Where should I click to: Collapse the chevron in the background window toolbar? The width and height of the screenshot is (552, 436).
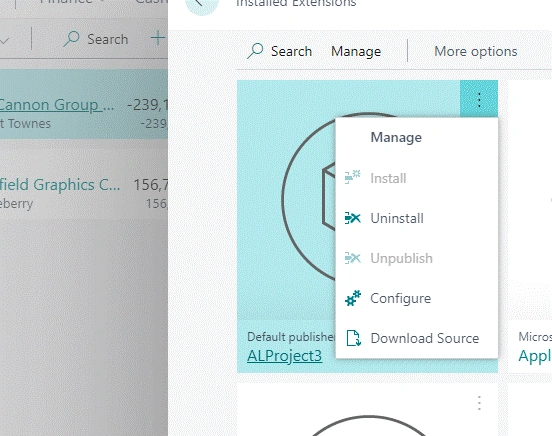tap(4, 41)
